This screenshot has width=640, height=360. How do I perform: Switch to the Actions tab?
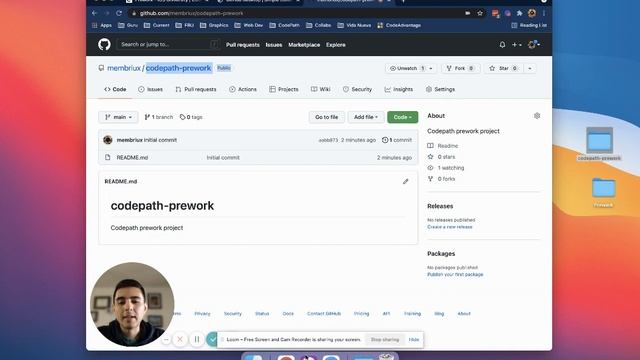243,89
